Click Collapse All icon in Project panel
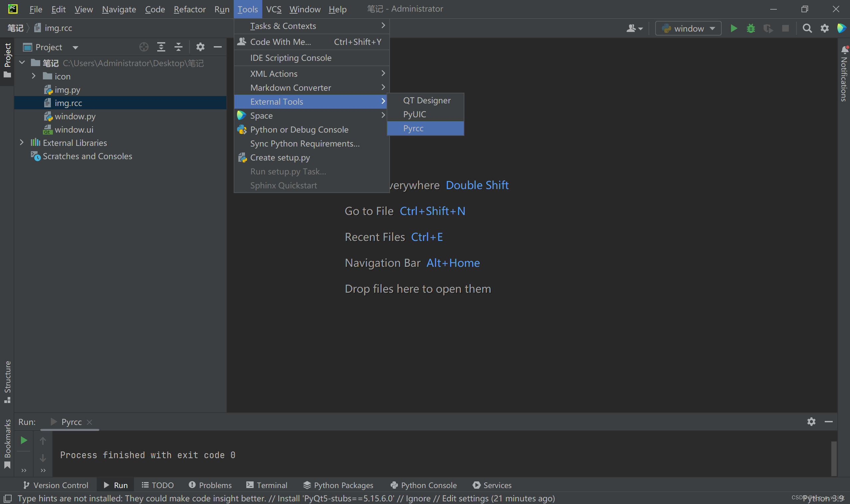The width and height of the screenshot is (850, 504). pyautogui.click(x=179, y=47)
